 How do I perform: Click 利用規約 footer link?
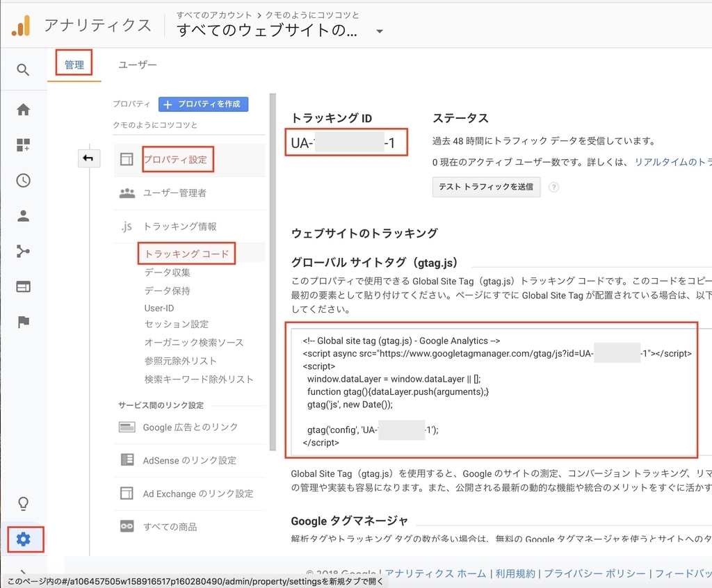515,573
